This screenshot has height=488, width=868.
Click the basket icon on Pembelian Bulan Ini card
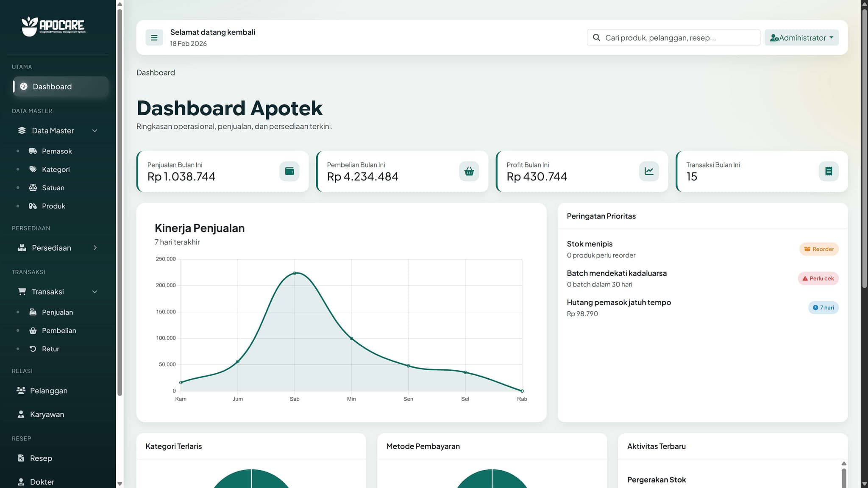(469, 171)
